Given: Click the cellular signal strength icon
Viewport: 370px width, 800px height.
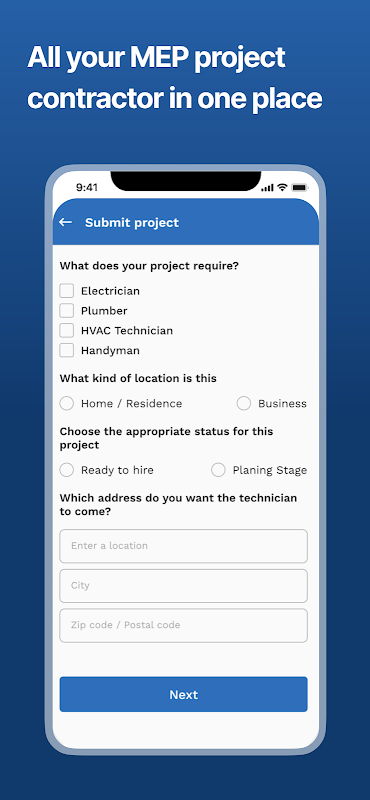Looking at the screenshot, I should 267,188.
